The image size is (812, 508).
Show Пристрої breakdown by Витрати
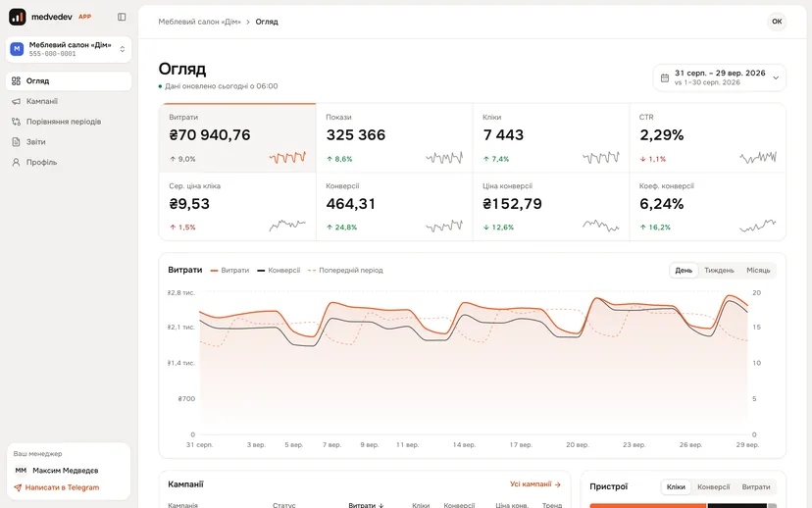(x=756, y=486)
